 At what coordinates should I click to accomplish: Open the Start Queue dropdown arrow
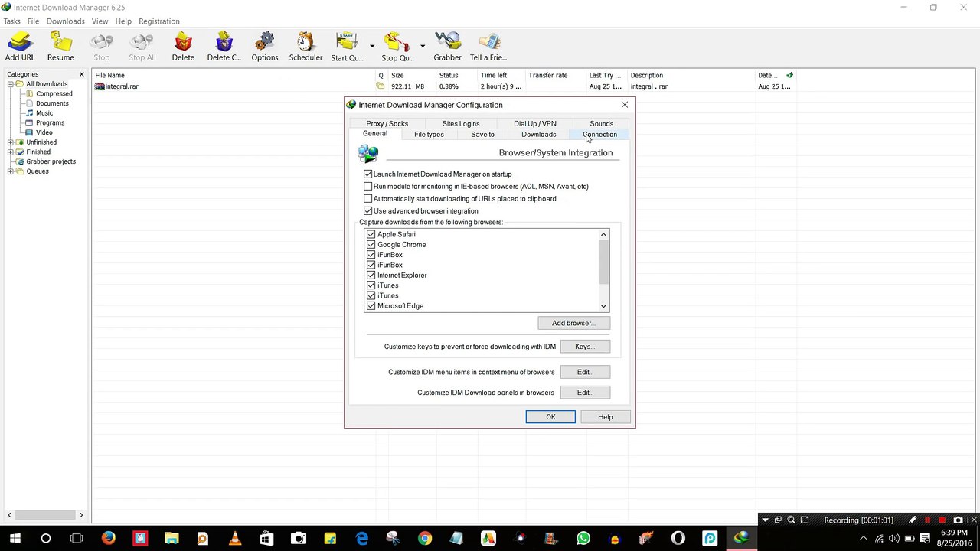click(372, 47)
